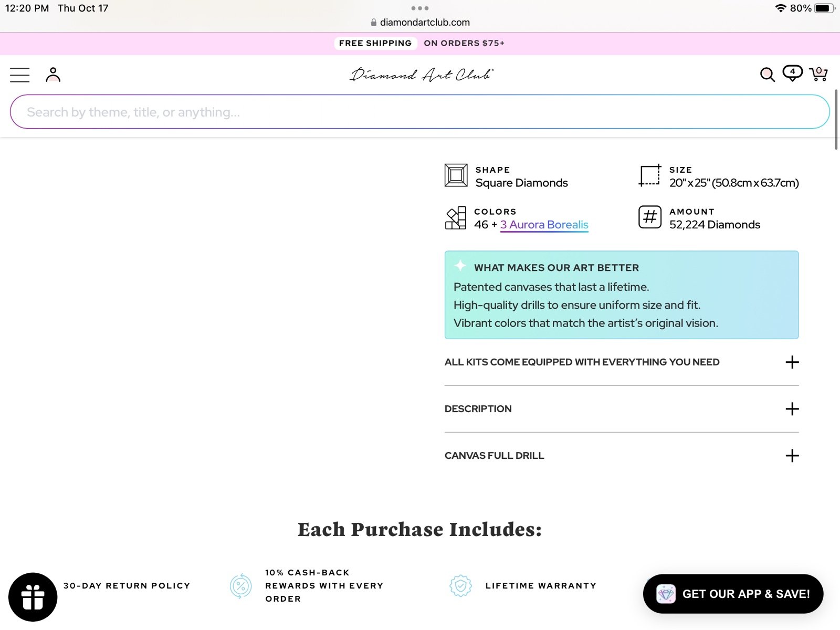840x630 pixels.
Task: Click the diamond amount hash icon
Action: [650, 217]
